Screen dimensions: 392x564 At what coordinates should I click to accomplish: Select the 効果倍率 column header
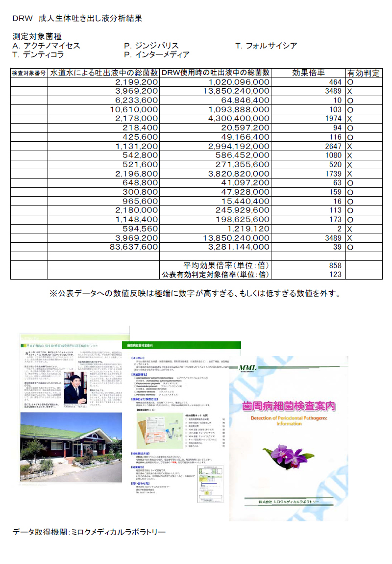pyautogui.click(x=308, y=73)
